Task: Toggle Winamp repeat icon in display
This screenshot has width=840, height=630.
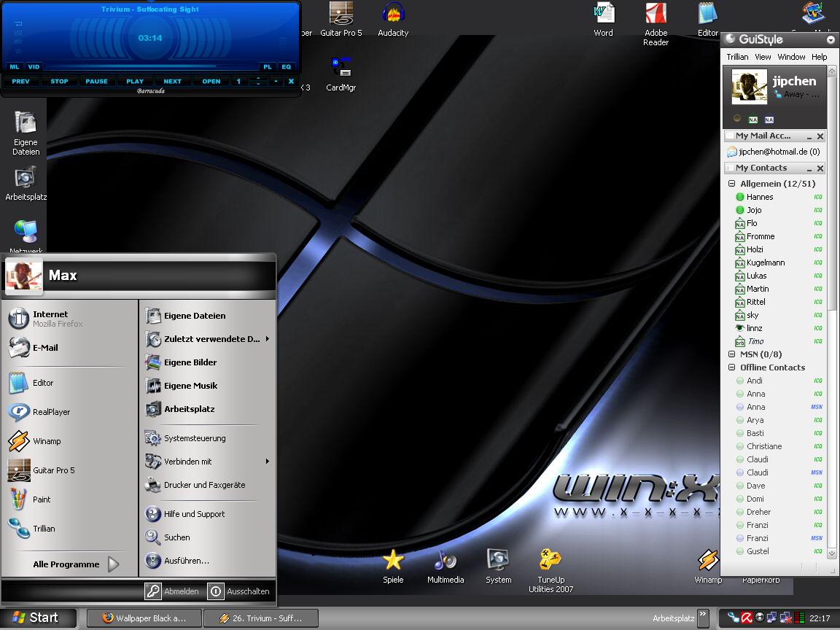Action: pyautogui.click(x=18, y=24)
